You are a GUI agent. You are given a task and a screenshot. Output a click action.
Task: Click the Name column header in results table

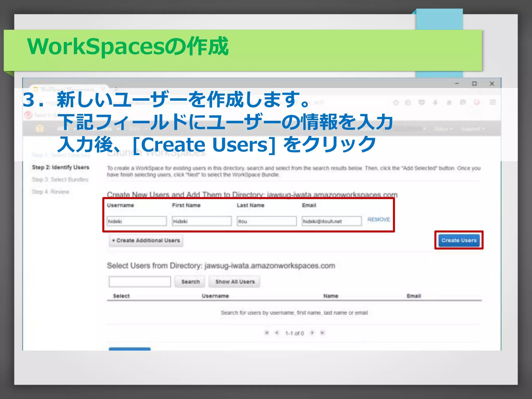coord(331,296)
